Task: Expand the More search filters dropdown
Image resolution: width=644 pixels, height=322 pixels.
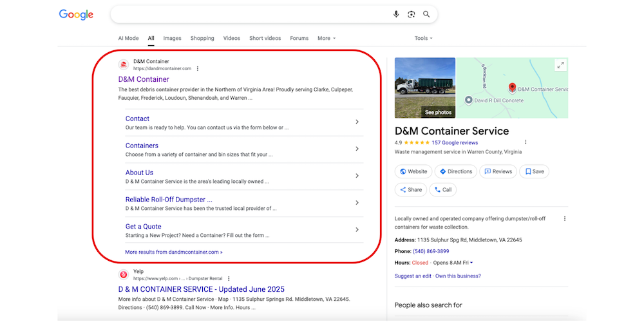Action: pyautogui.click(x=327, y=38)
